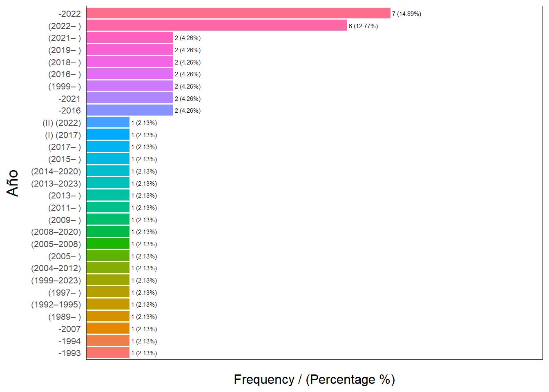Click the (1999– ) purple bar

129,86
